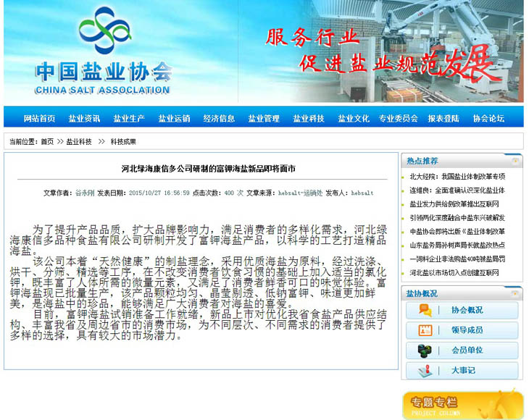
Task: Click the 协会概况 speech bubble icon
Action: coord(425,310)
